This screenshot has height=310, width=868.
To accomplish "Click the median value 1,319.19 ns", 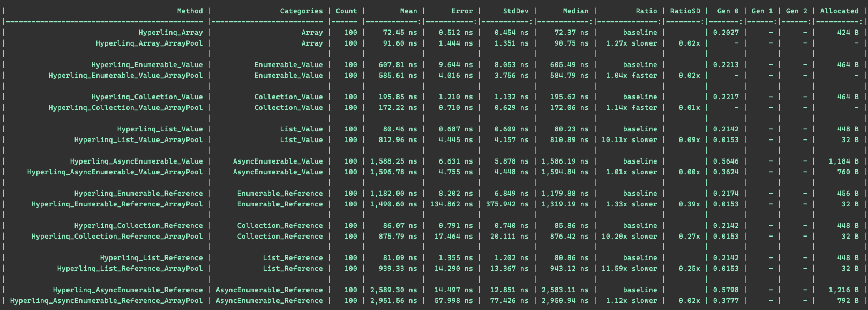I will pos(565,204).
